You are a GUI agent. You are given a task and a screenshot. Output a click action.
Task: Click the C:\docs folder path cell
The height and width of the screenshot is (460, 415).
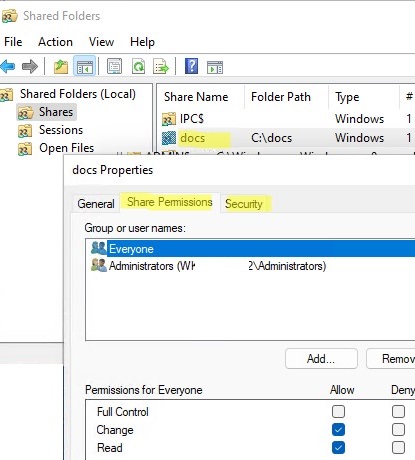[272, 138]
